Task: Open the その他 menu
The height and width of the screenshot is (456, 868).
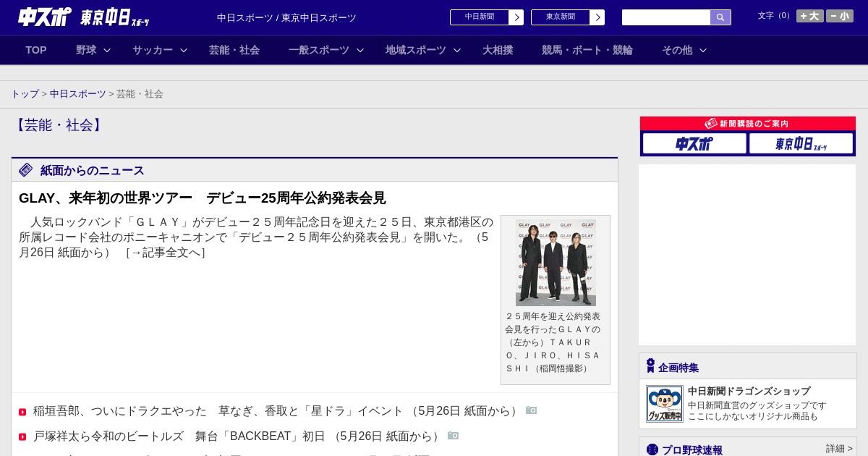Action: (x=677, y=50)
